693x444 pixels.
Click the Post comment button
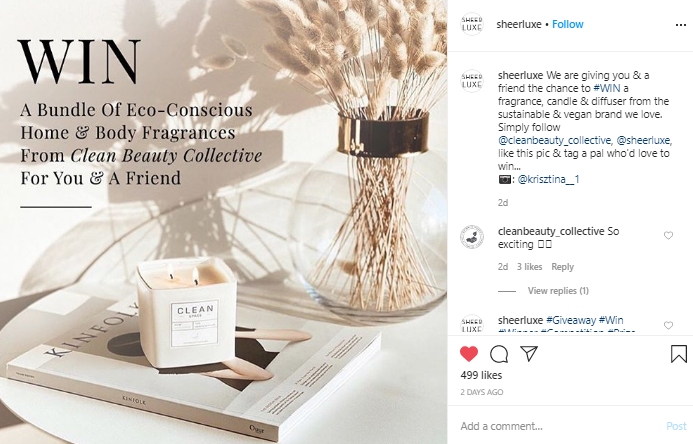click(x=676, y=426)
